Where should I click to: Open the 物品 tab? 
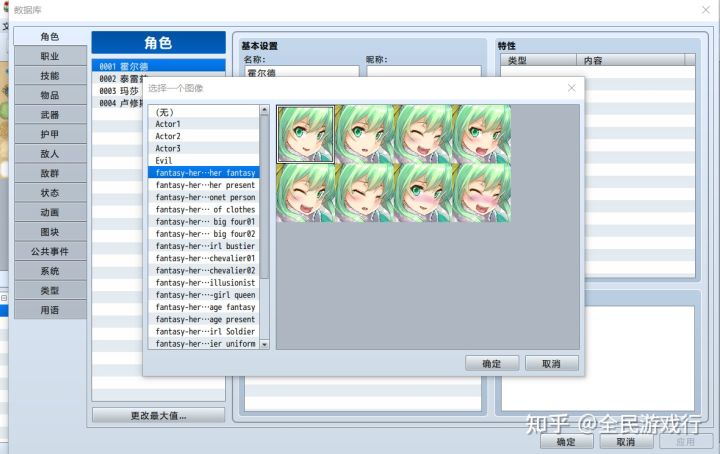[50, 95]
